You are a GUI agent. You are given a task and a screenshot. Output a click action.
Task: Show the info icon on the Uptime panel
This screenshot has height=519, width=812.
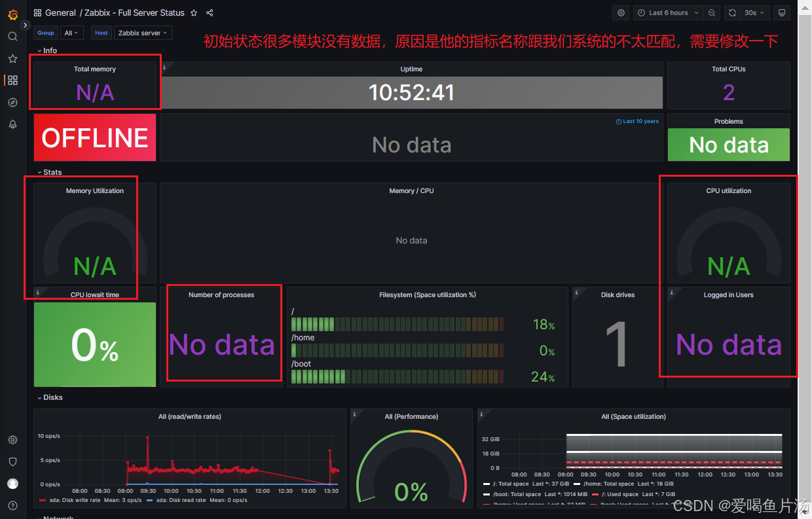pos(164,67)
